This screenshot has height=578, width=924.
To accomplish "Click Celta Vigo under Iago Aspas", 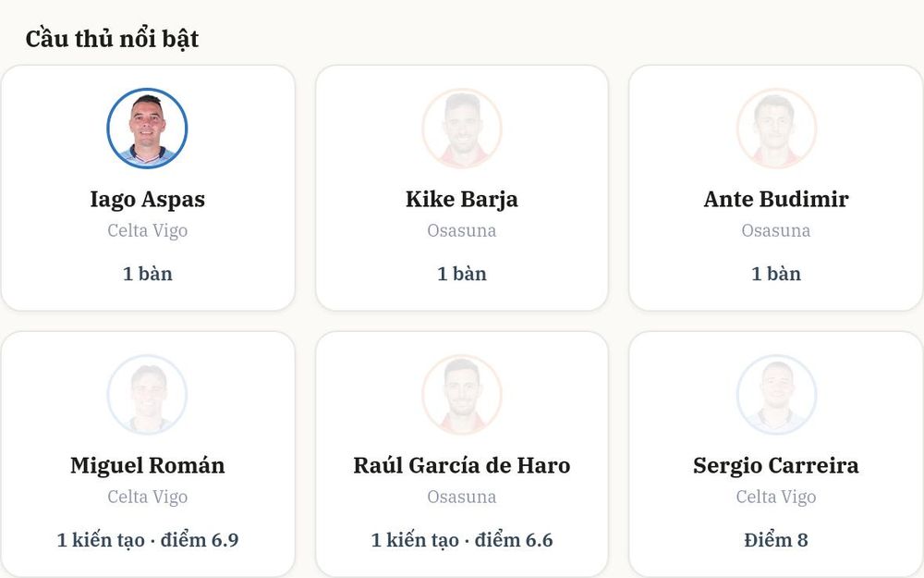I will pos(147,230).
